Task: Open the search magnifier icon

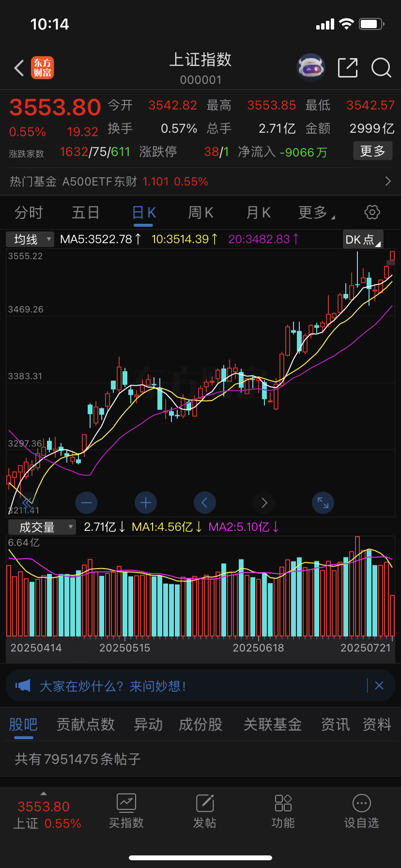Action: click(x=381, y=68)
